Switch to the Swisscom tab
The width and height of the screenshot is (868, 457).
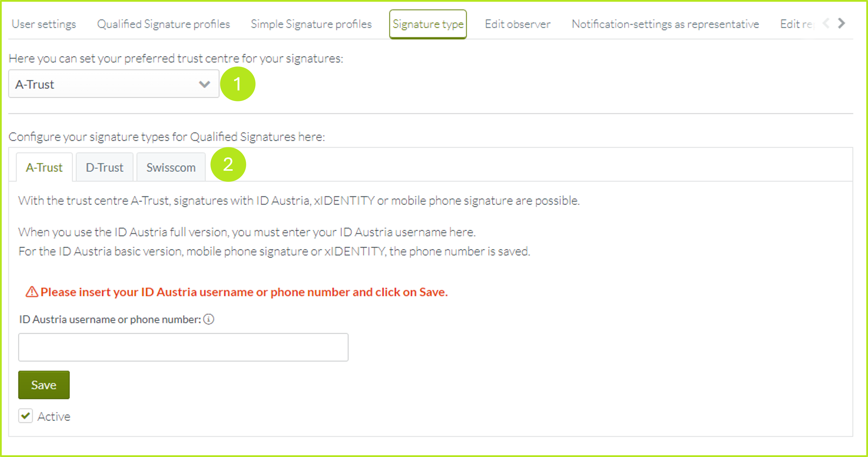(171, 167)
